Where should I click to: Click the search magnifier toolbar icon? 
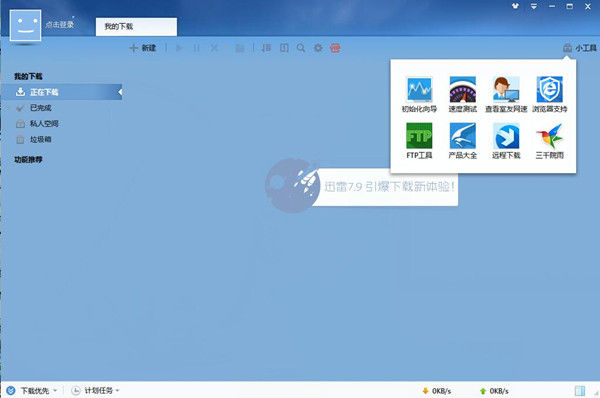[301, 48]
